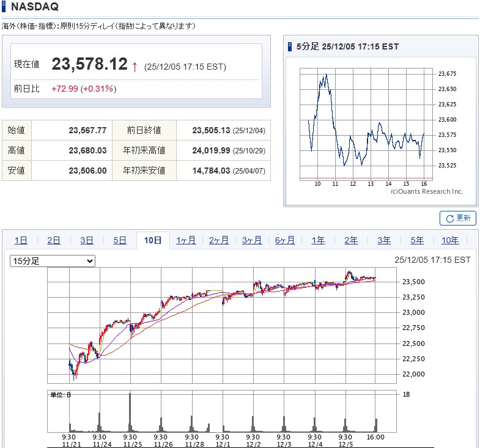Display the 10年 long-term chart
This screenshot has height=448, width=480.
450,240
